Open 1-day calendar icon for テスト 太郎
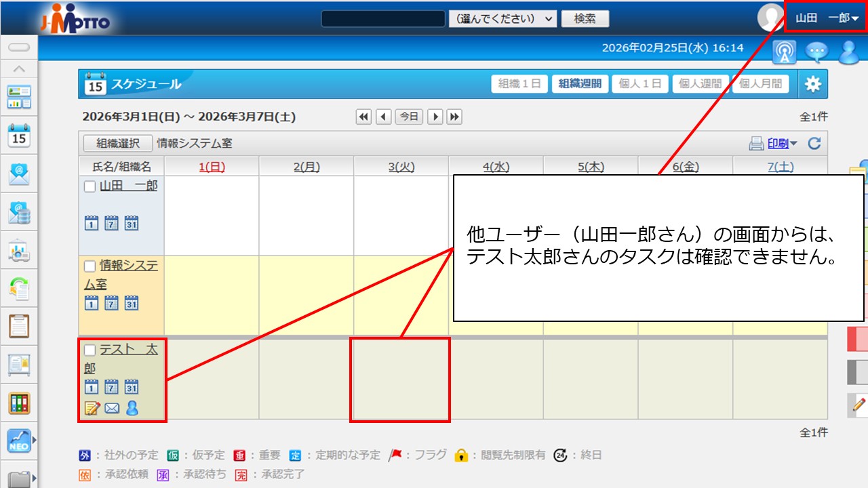The image size is (868, 488). point(92,386)
